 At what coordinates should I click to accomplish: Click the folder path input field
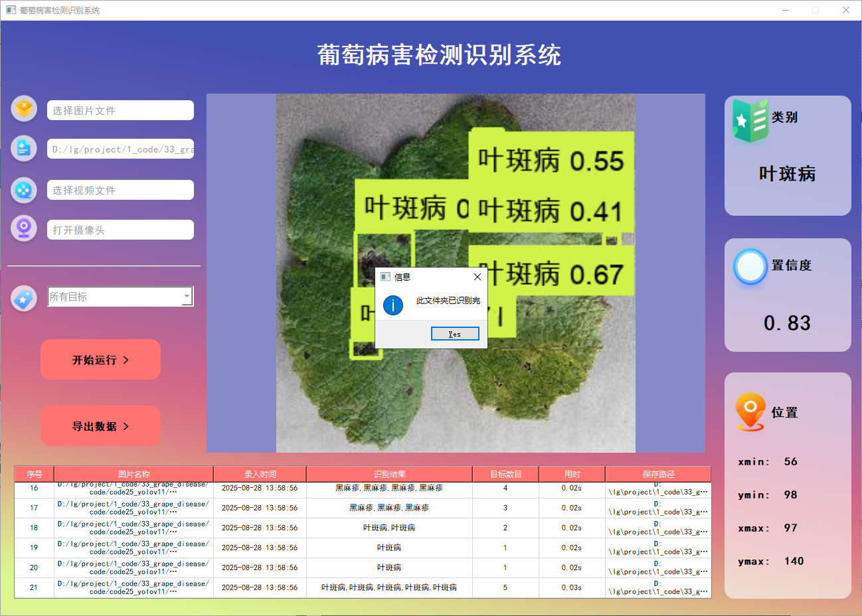point(120,149)
